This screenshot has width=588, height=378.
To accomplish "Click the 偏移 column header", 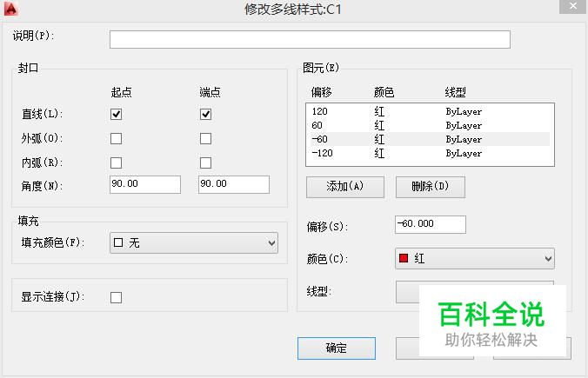I will (x=321, y=92).
